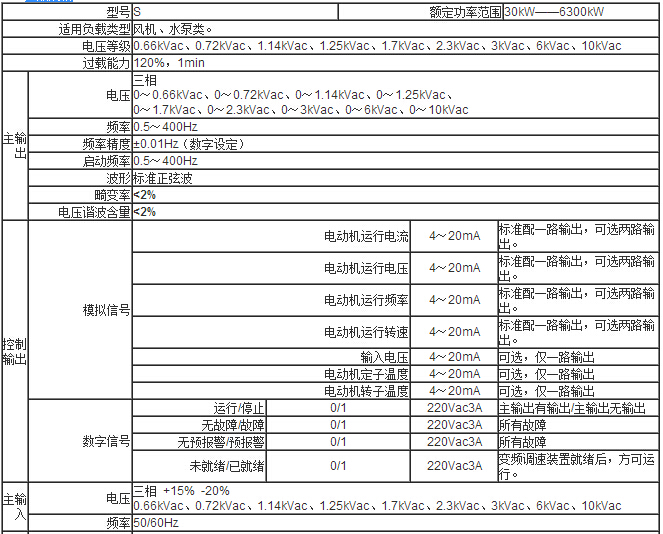Click the 数字信号 category cell

[106, 441]
